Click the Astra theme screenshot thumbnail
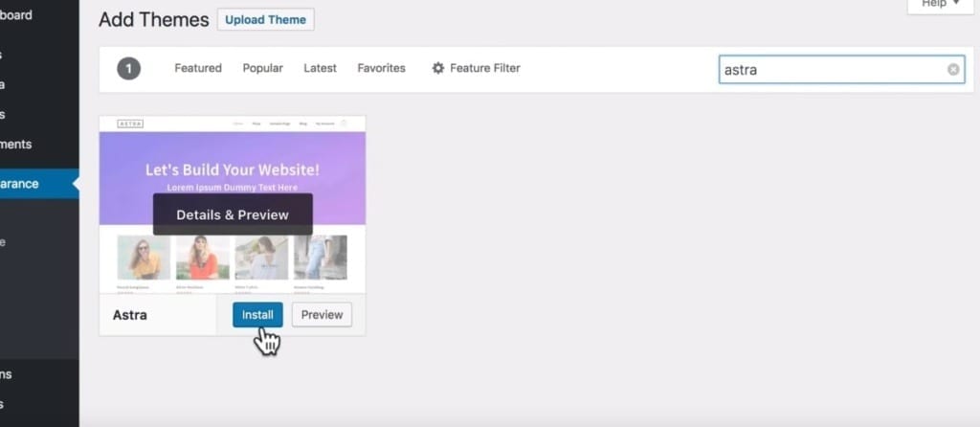 pyautogui.click(x=233, y=205)
